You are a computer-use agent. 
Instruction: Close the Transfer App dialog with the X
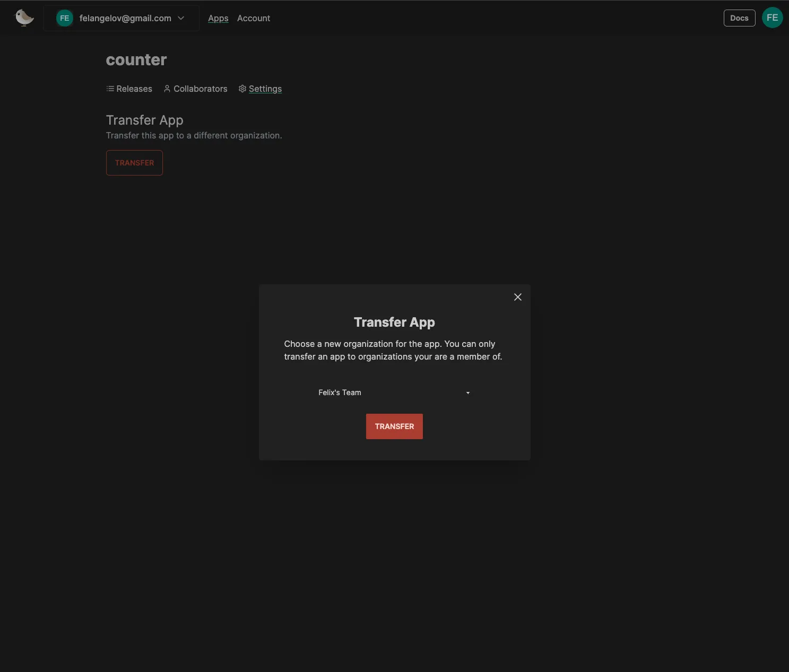[517, 297]
